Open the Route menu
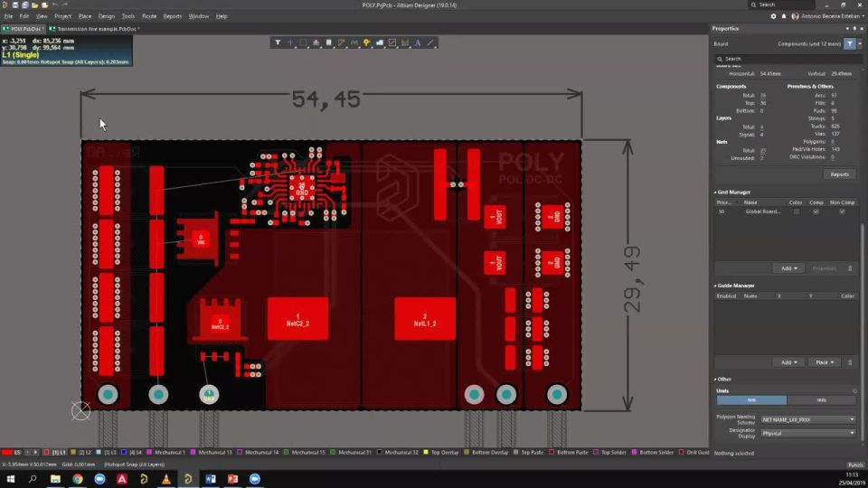The image size is (868, 488). [149, 16]
